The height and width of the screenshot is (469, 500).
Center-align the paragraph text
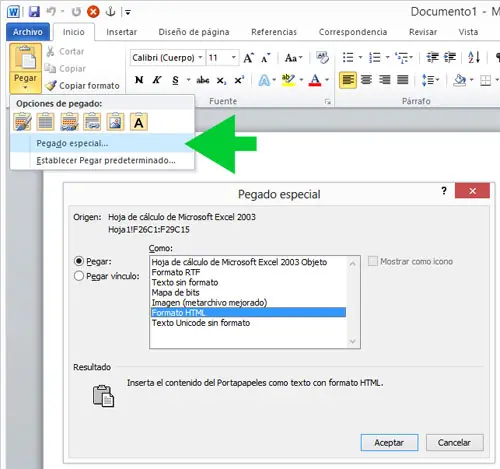pos(366,80)
